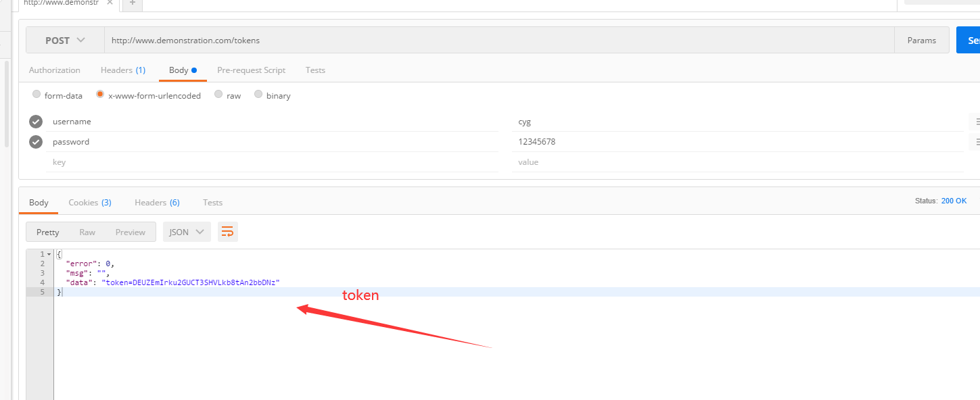Image resolution: width=980 pixels, height=400 pixels.
Task: Open the POST method dropdown
Action: click(65, 40)
